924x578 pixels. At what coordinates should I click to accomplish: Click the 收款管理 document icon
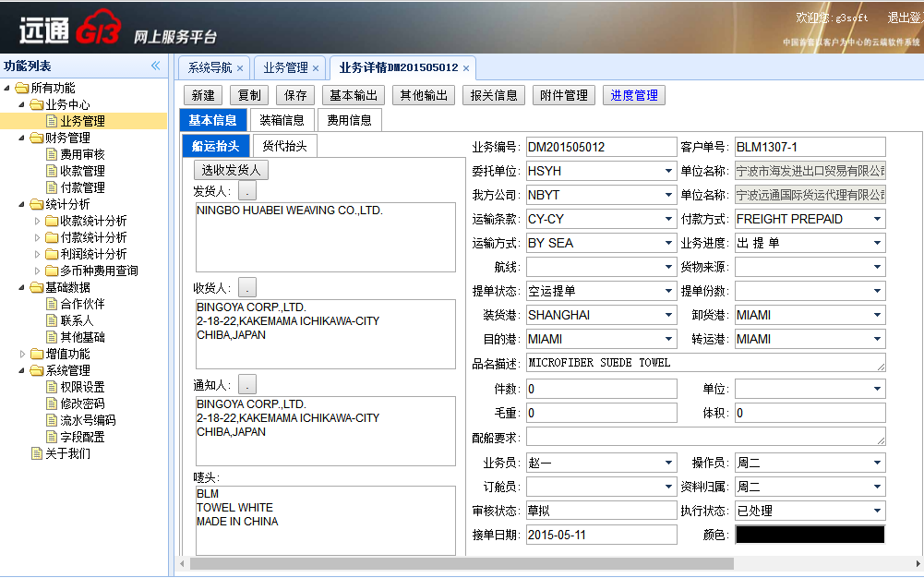[x=52, y=171]
